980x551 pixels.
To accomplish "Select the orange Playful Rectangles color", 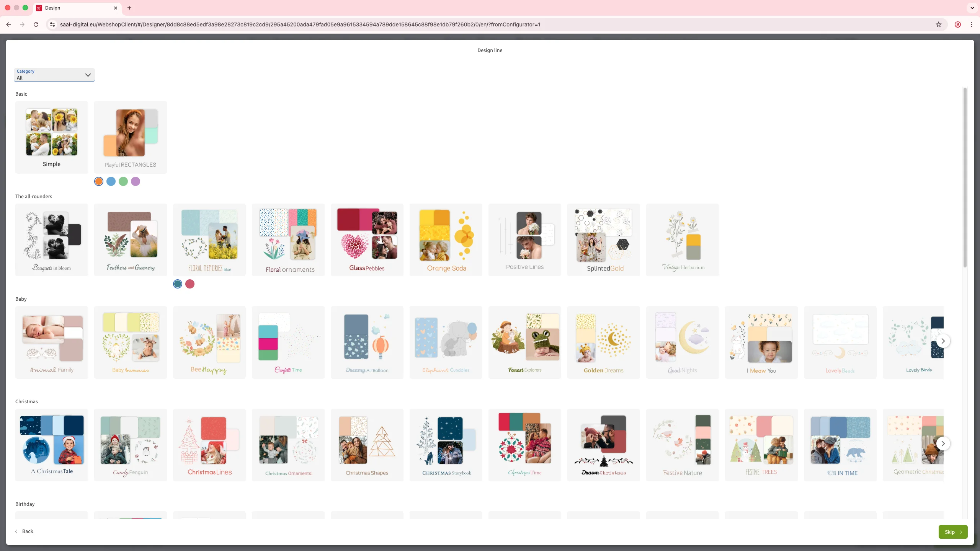I will (99, 181).
